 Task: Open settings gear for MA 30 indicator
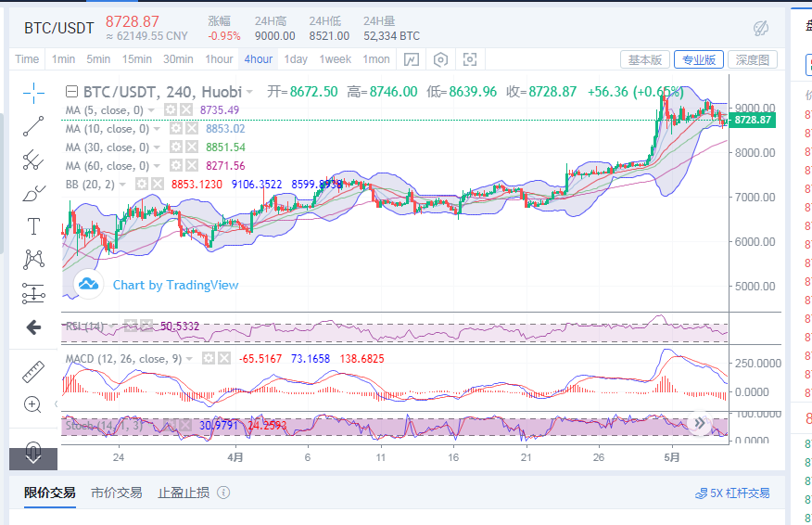pyautogui.click(x=176, y=147)
